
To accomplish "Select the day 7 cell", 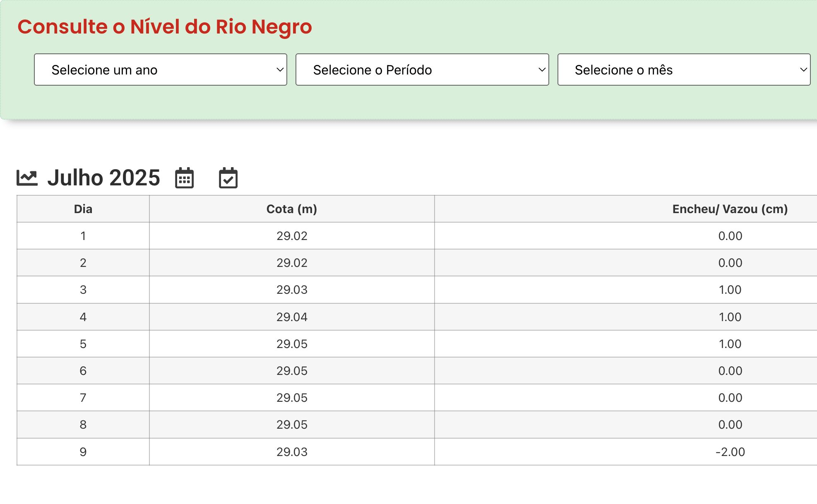I will pyautogui.click(x=83, y=398).
